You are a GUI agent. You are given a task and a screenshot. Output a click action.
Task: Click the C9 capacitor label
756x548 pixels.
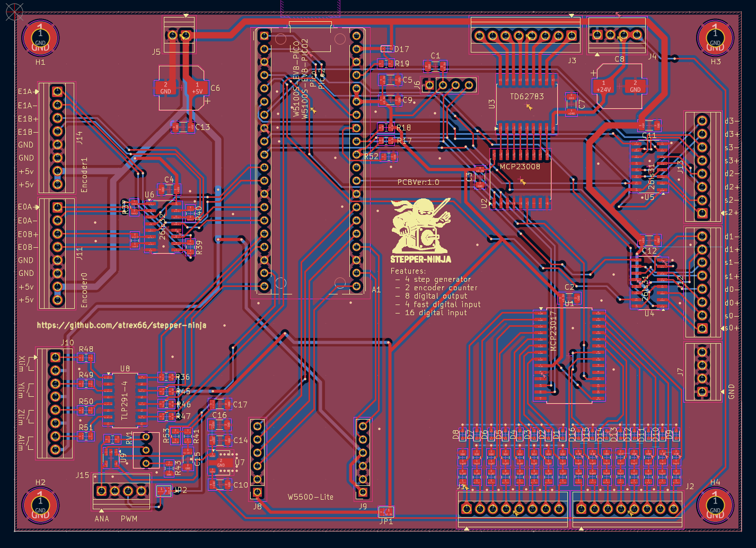click(407, 100)
